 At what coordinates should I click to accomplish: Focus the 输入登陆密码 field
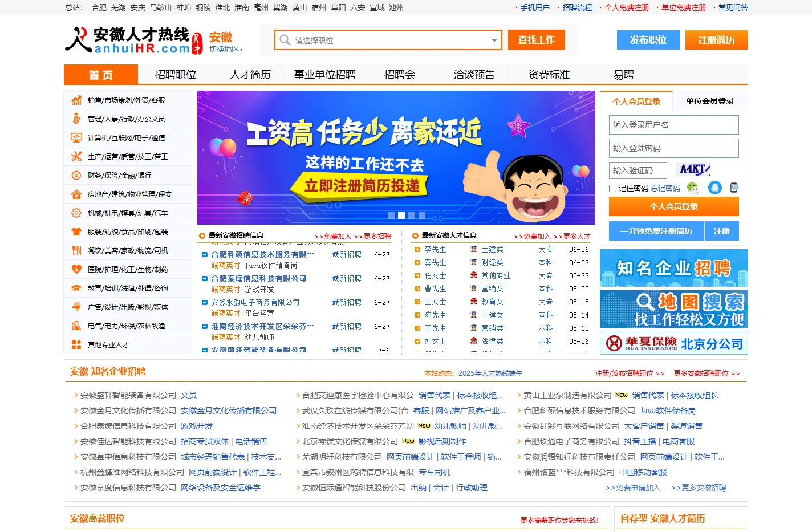tap(674, 148)
